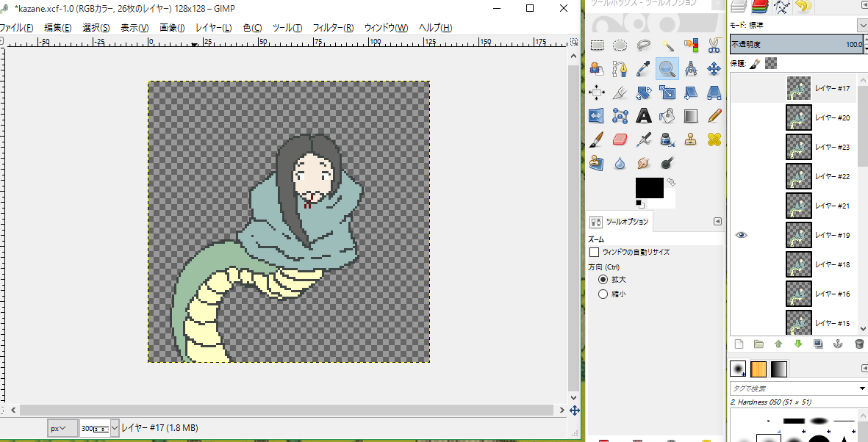
Task: Open the フィルター(R) menu
Action: click(x=333, y=28)
